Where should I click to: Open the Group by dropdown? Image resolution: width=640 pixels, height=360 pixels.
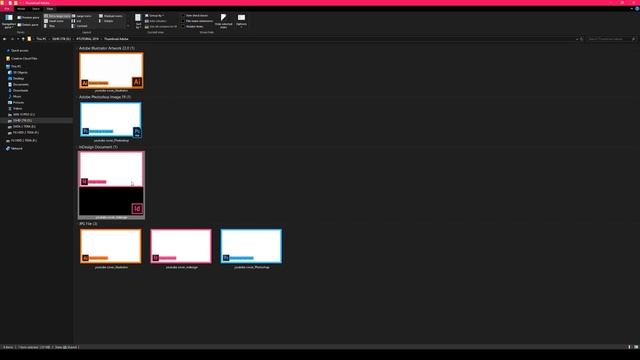pyautogui.click(x=154, y=16)
